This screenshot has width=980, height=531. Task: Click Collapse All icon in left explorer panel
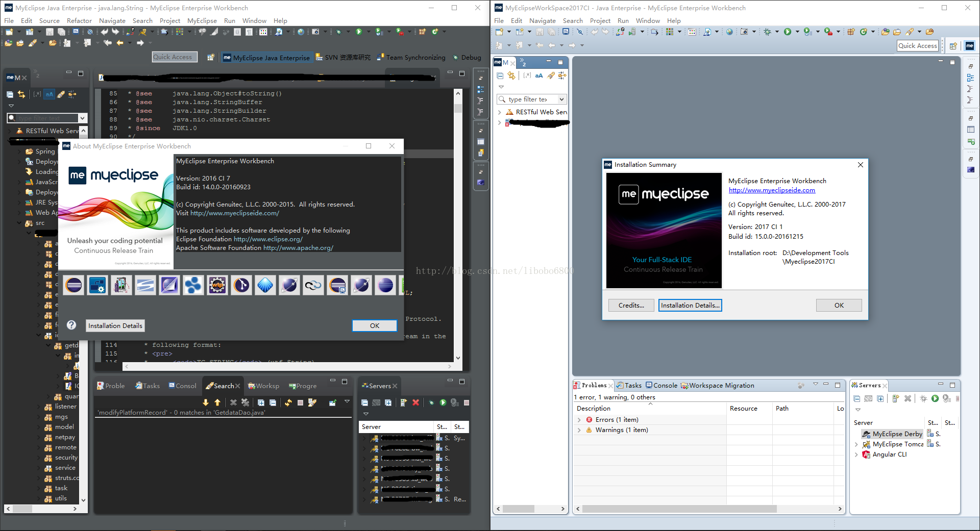10,94
